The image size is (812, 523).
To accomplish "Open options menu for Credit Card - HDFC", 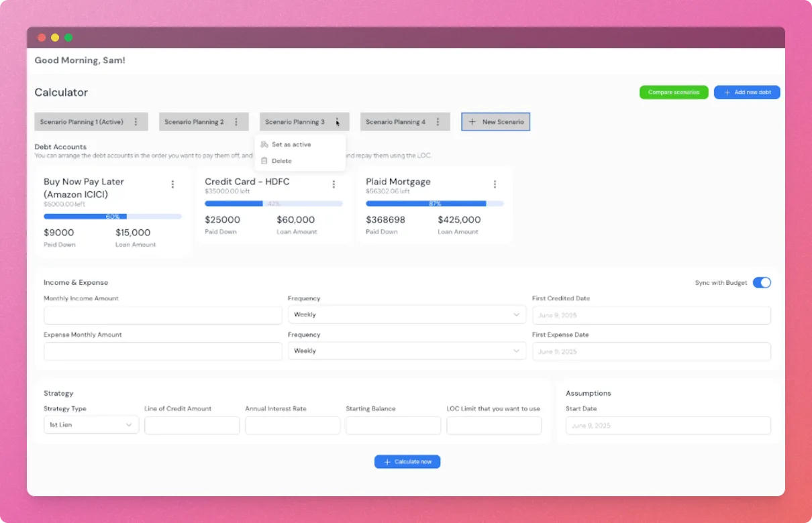I will pos(334,184).
